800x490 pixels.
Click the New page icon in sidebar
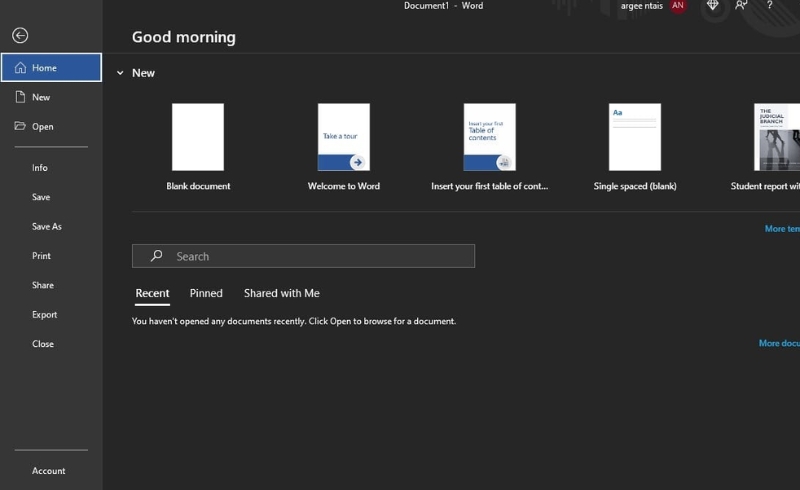[20, 97]
